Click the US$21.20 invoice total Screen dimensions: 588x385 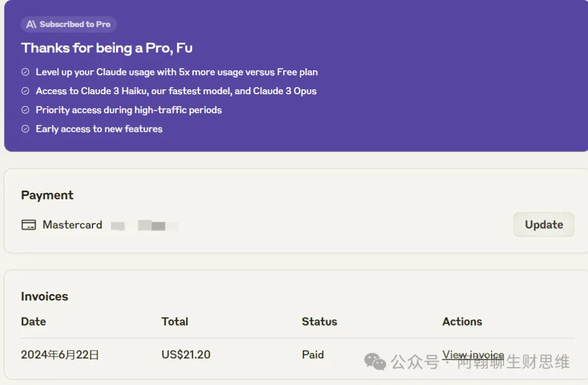[186, 355]
